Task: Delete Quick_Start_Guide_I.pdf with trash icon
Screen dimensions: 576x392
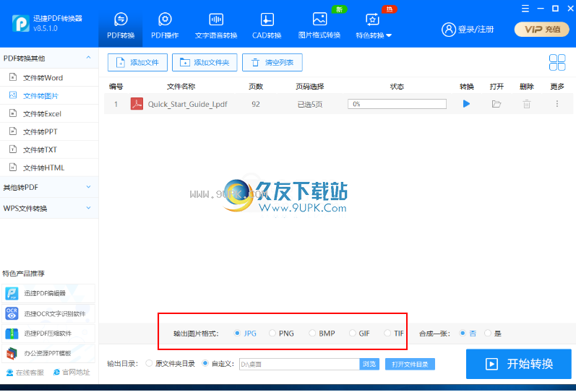Action: 526,104
